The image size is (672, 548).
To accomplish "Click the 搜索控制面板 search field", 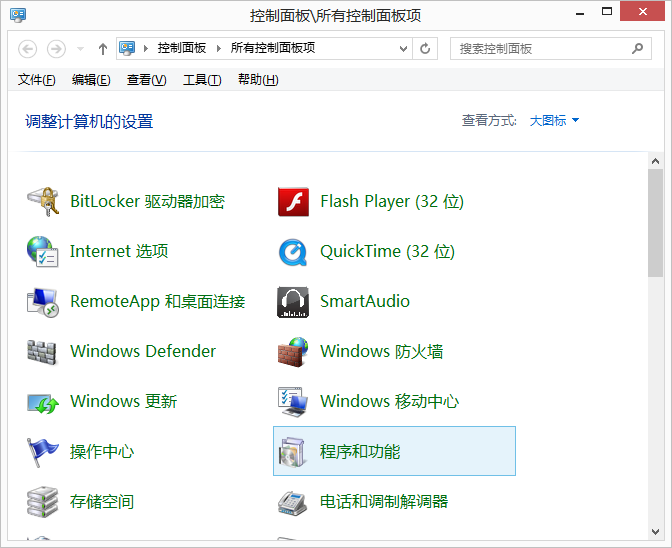I will click(x=540, y=48).
